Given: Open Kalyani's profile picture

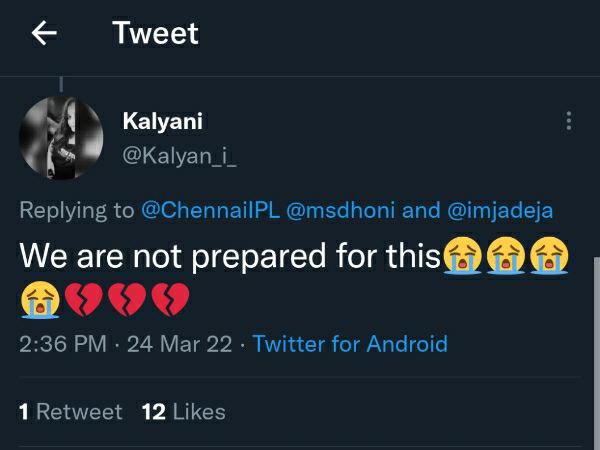Looking at the screenshot, I should (61, 137).
